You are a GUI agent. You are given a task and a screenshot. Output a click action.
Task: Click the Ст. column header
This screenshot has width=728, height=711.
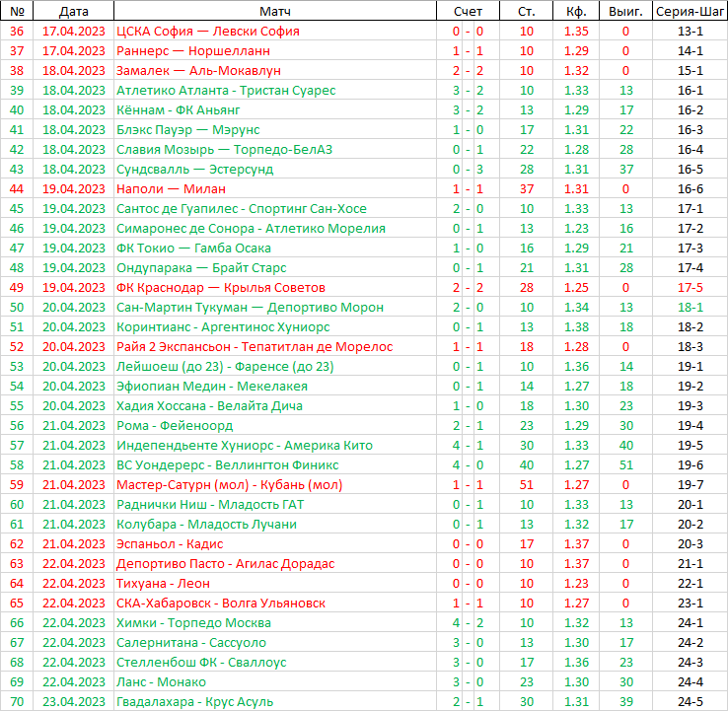[x=526, y=11]
